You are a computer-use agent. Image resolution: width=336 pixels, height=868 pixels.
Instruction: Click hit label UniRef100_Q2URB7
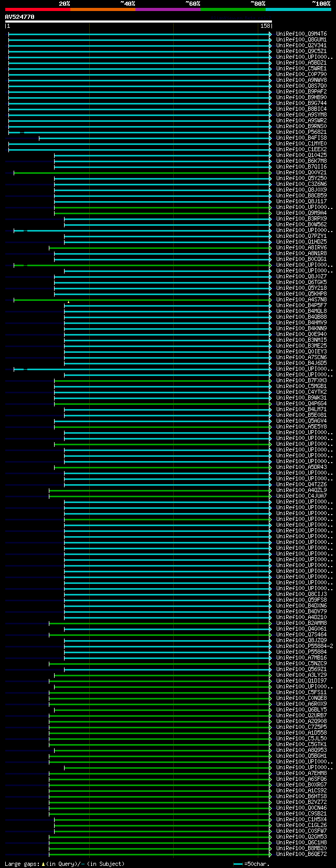pyautogui.click(x=301, y=715)
